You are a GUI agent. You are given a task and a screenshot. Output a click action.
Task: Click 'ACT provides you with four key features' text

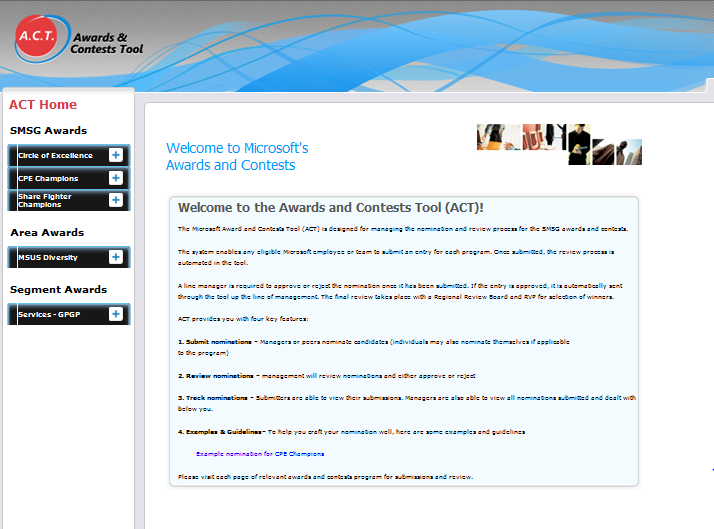[x=243, y=319]
